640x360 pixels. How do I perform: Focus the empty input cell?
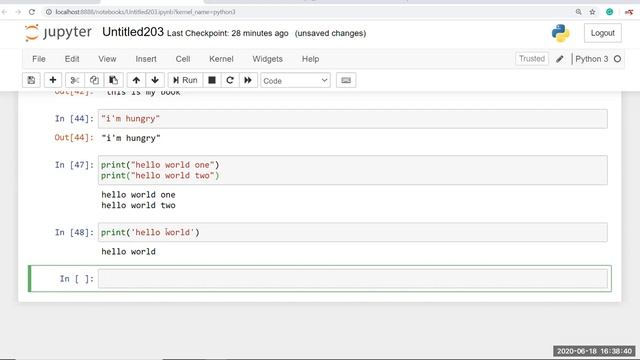coord(353,279)
